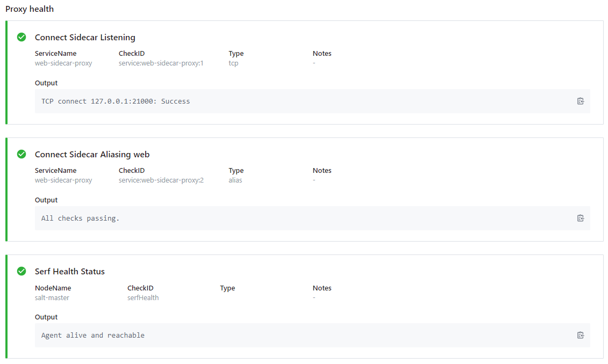Screen dimensions: 608x364
Task: Click Connect Sidecar Aliasing web status icon
Action: tap(22, 154)
